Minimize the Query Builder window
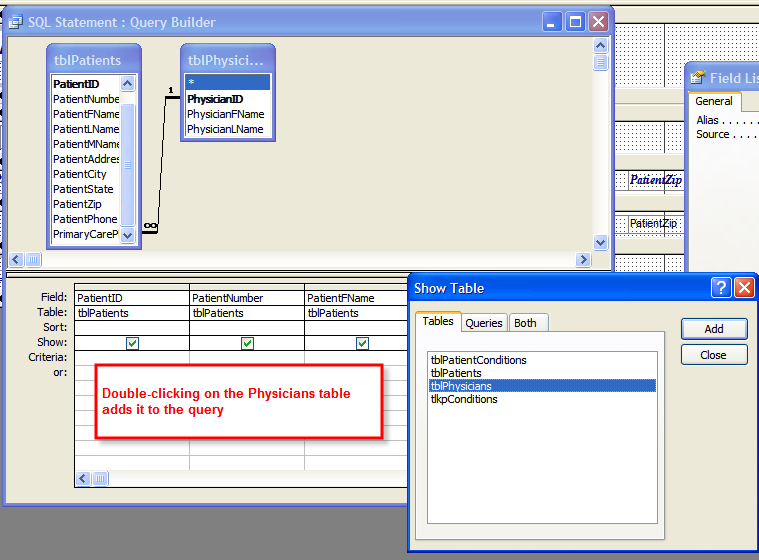The width and height of the screenshot is (759, 560). pos(553,21)
